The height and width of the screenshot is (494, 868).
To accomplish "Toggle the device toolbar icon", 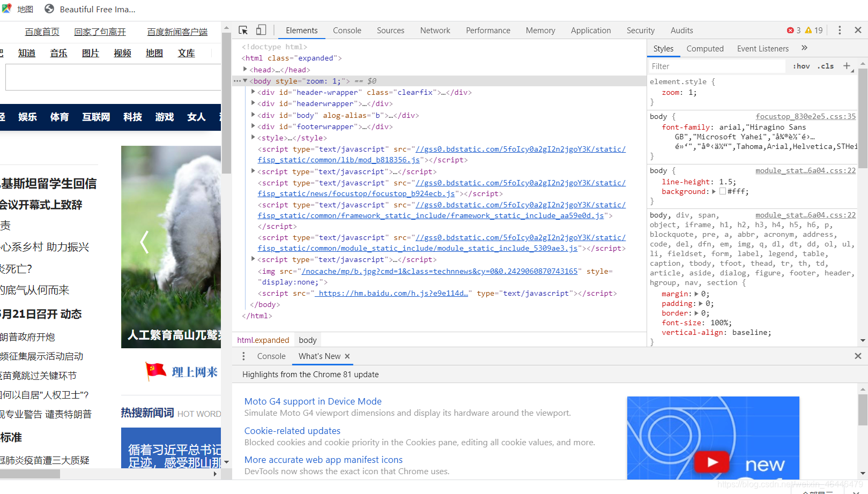I will [261, 30].
